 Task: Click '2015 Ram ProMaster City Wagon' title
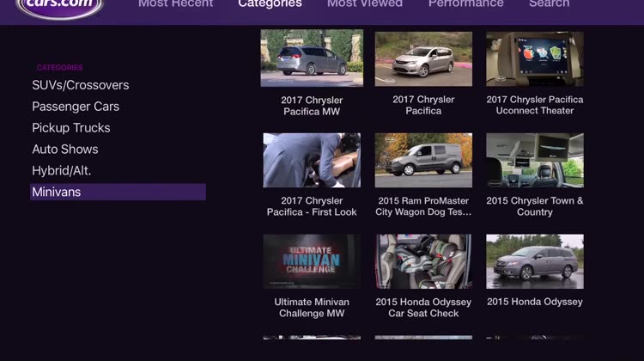(x=423, y=206)
